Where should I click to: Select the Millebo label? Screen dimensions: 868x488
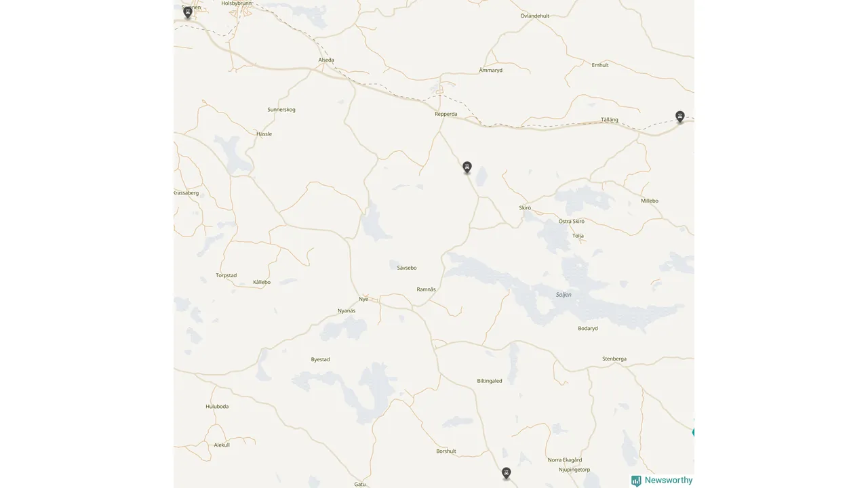point(650,201)
